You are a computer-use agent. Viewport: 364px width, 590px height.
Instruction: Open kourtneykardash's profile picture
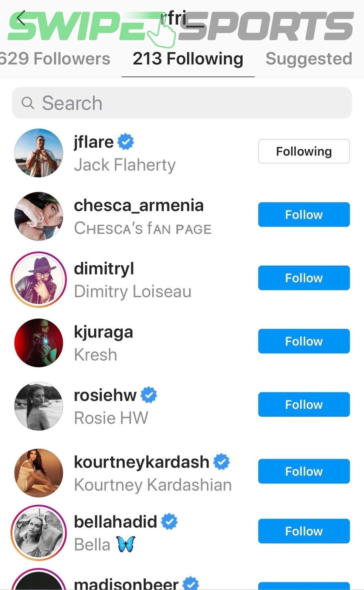[x=39, y=473]
